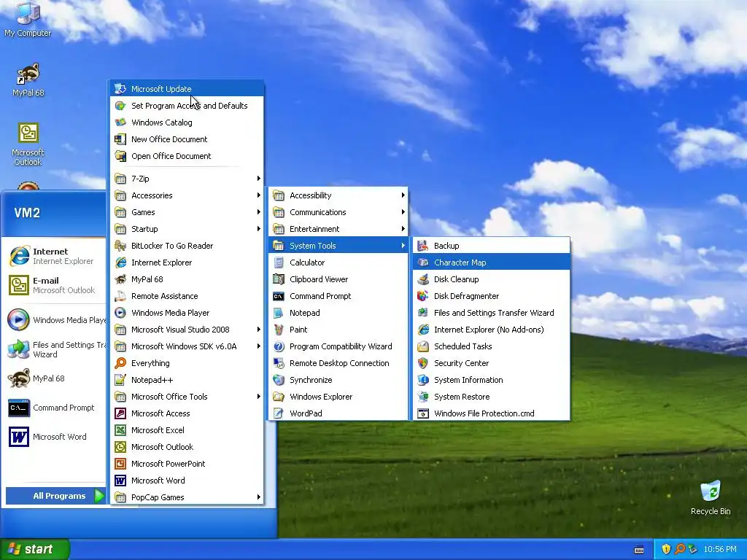Start System Restore
The width and height of the screenshot is (747, 560).
(491, 397)
